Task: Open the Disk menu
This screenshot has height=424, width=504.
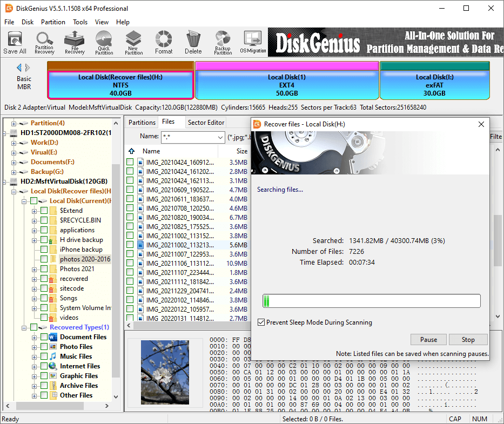Action: point(28,22)
